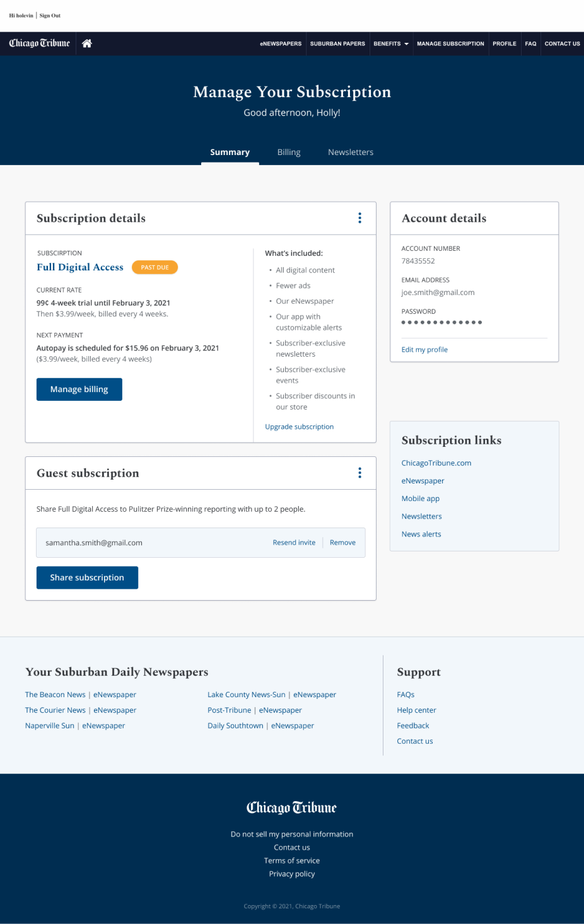Switch to the Billing tab
The height and width of the screenshot is (924, 584).
289,153
